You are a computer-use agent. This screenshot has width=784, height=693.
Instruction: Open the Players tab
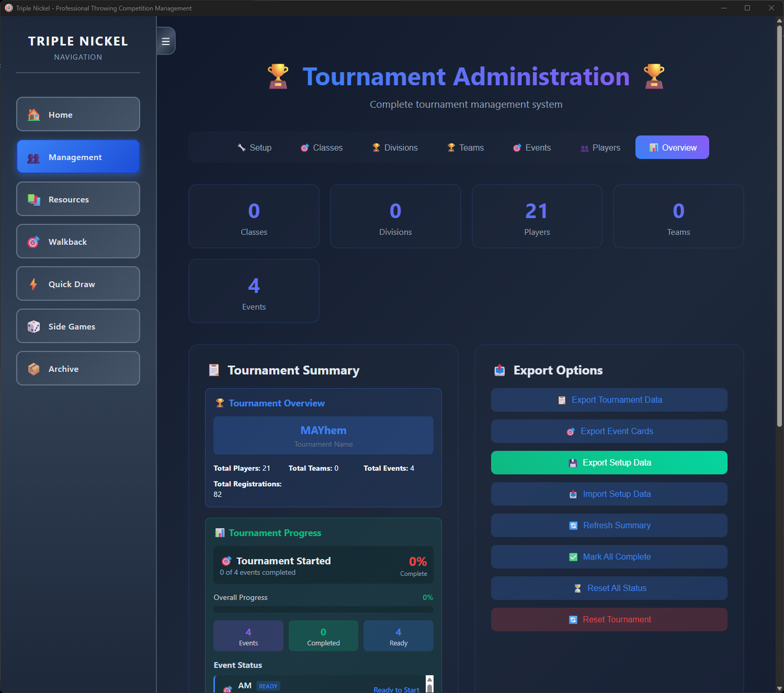coord(600,148)
